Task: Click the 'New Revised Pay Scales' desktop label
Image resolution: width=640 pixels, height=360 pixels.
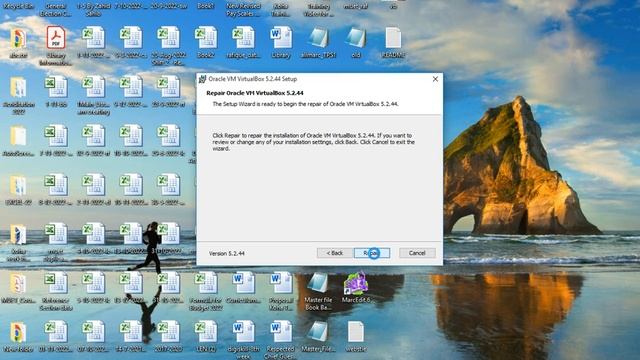Action: (x=243, y=9)
